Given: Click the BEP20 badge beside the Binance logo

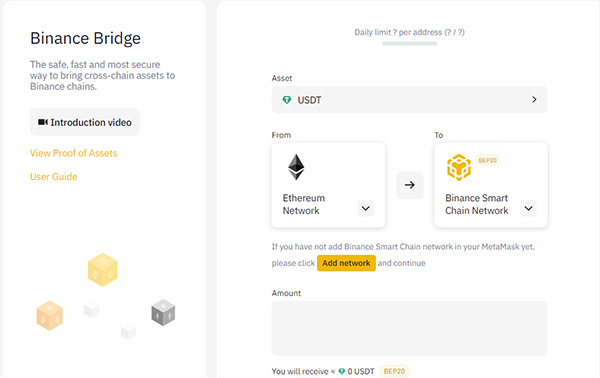Looking at the screenshot, I should point(488,160).
